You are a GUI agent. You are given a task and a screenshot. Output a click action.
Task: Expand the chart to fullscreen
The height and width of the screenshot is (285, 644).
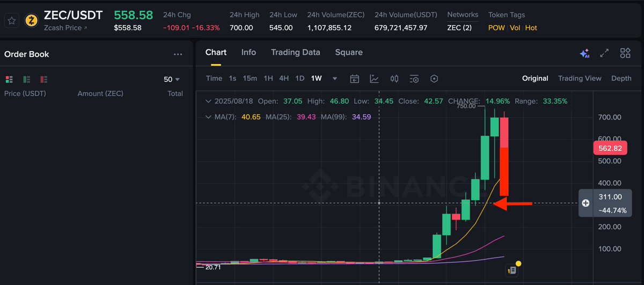tap(605, 53)
